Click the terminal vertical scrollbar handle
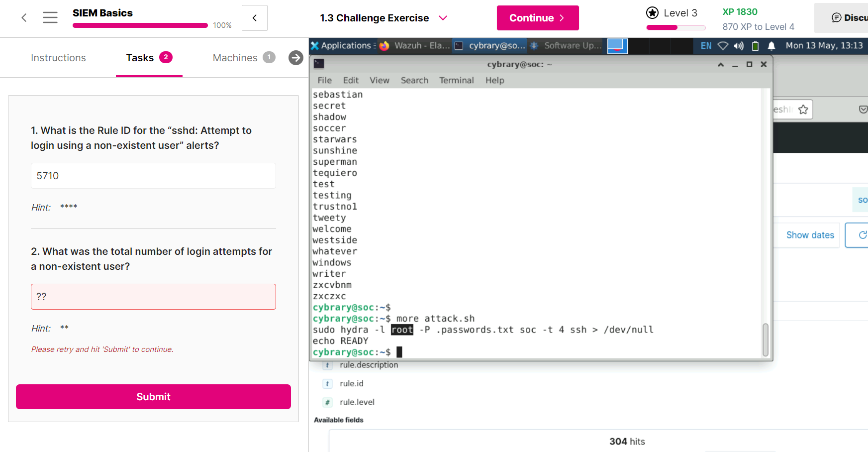 click(x=765, y=339)
